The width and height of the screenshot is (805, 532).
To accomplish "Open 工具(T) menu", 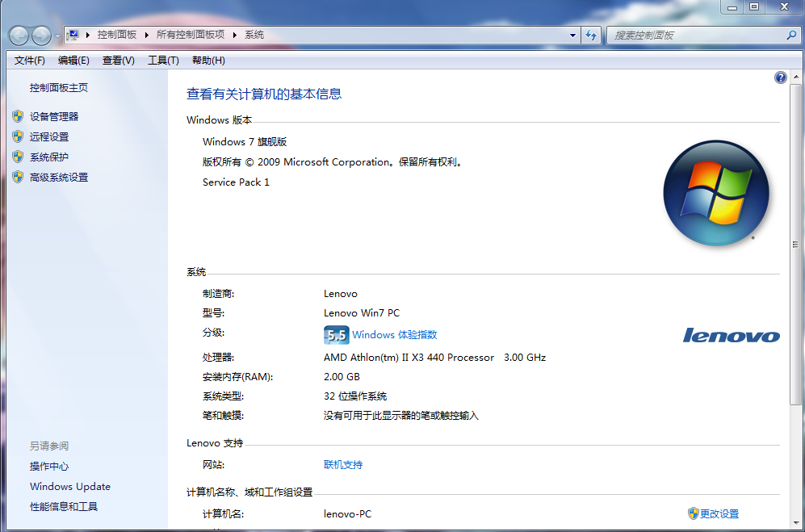I will (x=163, y=61).
